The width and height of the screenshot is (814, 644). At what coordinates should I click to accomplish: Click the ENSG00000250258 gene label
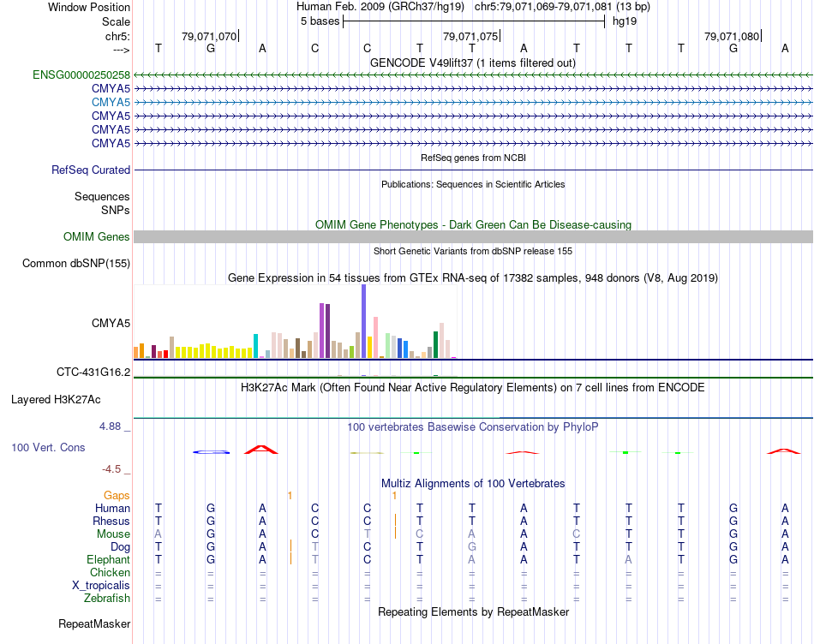[81, 75]
